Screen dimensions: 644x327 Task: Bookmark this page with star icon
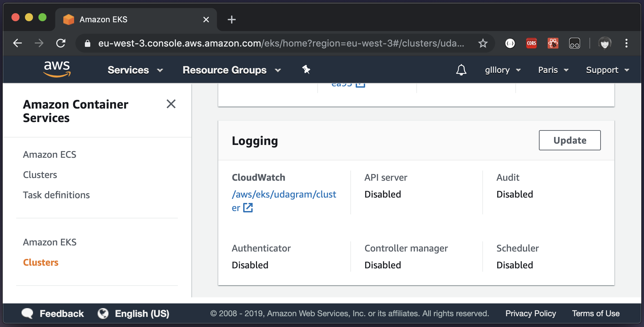coord(483,43)
